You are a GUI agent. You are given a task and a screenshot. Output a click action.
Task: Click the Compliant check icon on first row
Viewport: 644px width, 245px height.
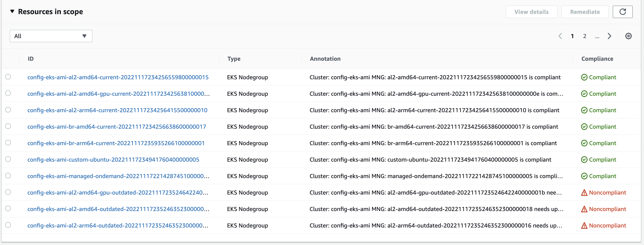(585, 77)
